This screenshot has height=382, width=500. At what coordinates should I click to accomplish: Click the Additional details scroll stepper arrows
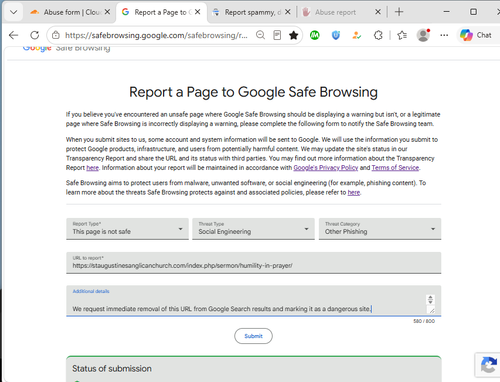430,299
